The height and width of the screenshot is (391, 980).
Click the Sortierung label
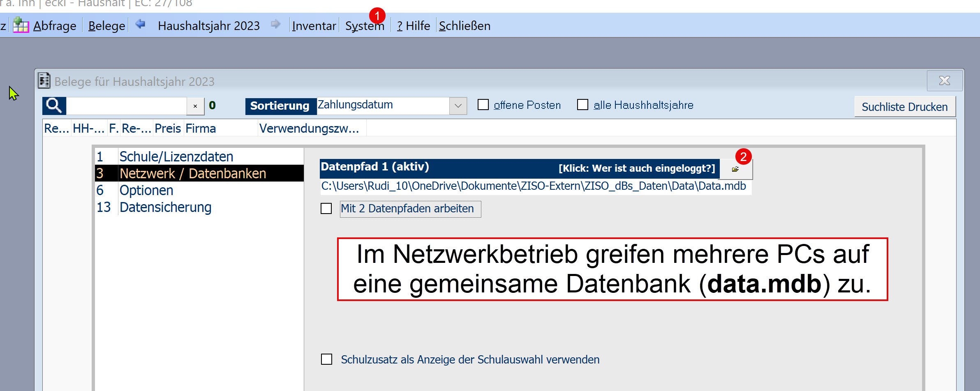[280, 106]
